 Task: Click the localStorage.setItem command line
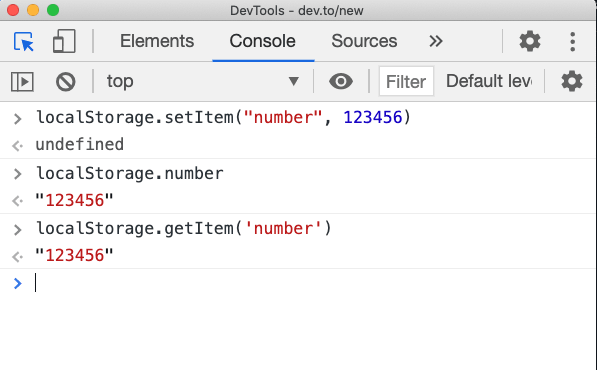pos(223,117)
